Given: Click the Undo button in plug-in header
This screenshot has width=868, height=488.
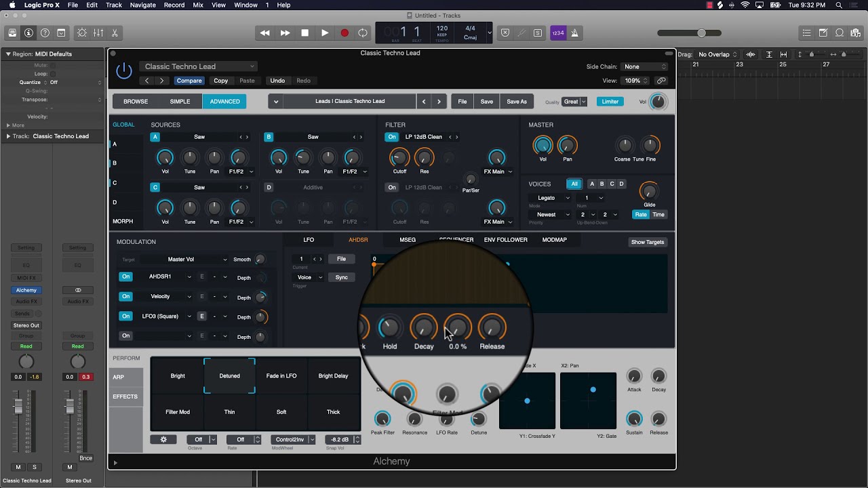Looking at the screenshot, I should (277, 81).
